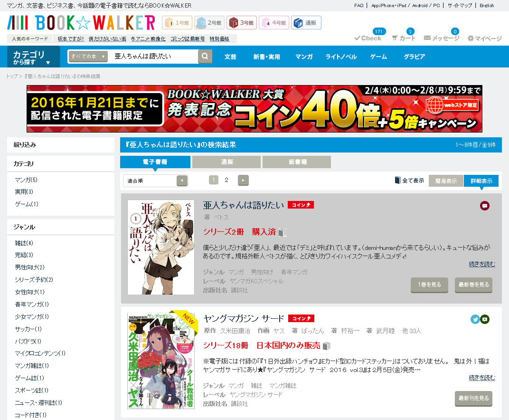
Task: Click keyword 坂本ですが?
Action: pos(71,38)
